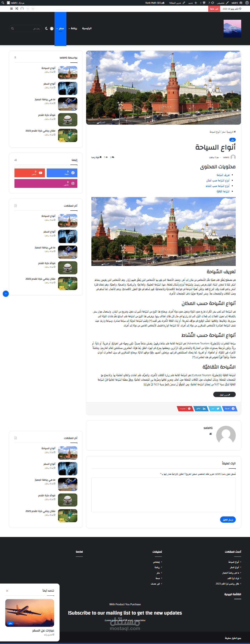Image resolution: width=250 pixels, height=644 pixels.
Task: Click the Instagram followers button
Action: (46, 183)
